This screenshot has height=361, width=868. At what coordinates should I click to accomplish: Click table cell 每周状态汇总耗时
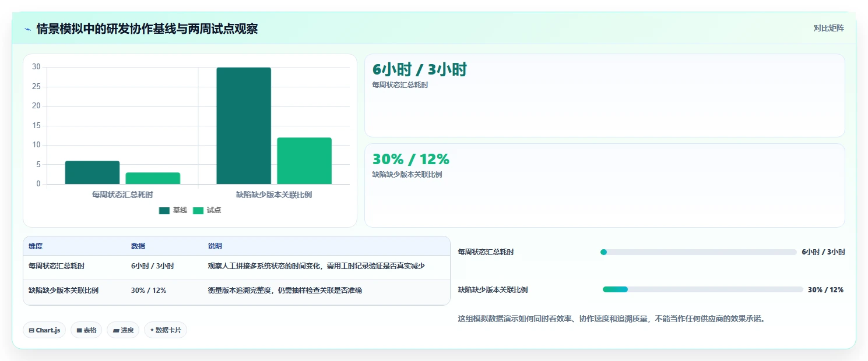click(57, 266)
